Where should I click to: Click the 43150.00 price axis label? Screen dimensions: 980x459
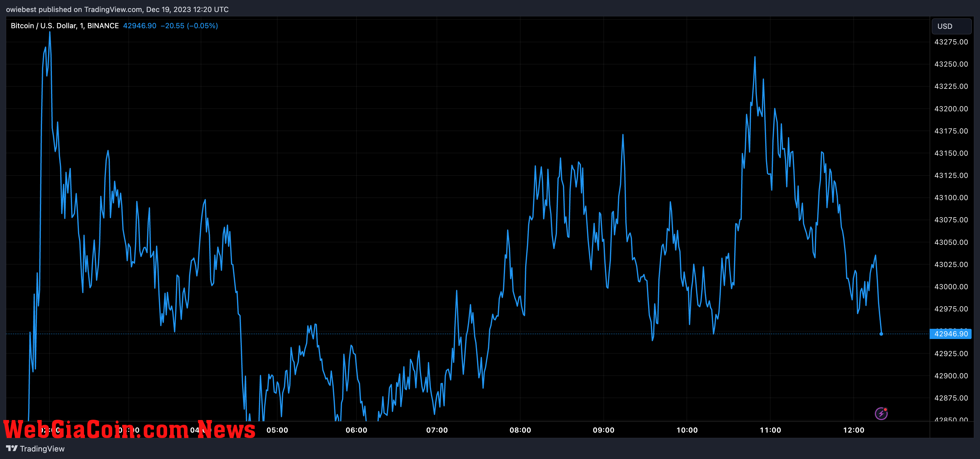(951, 153)
